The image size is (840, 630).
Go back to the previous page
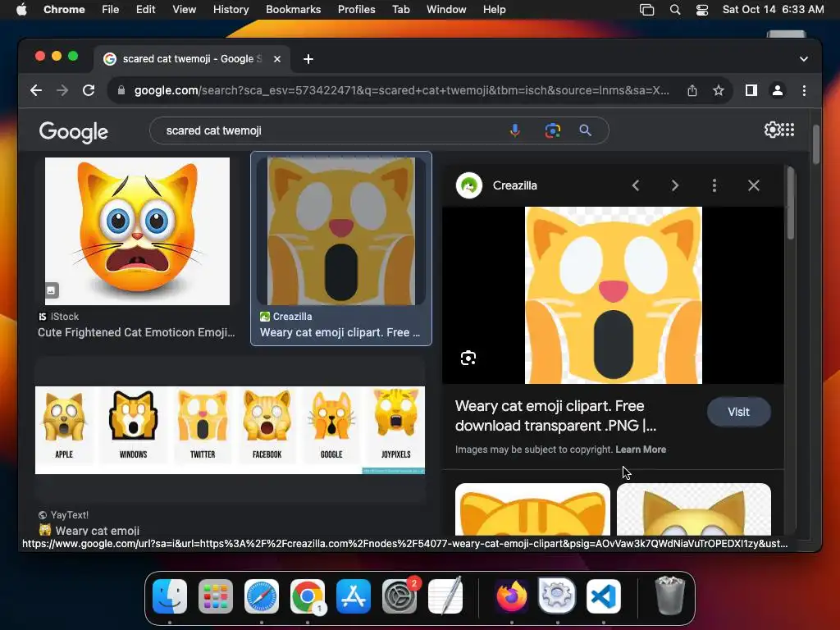tap(36, 90)
